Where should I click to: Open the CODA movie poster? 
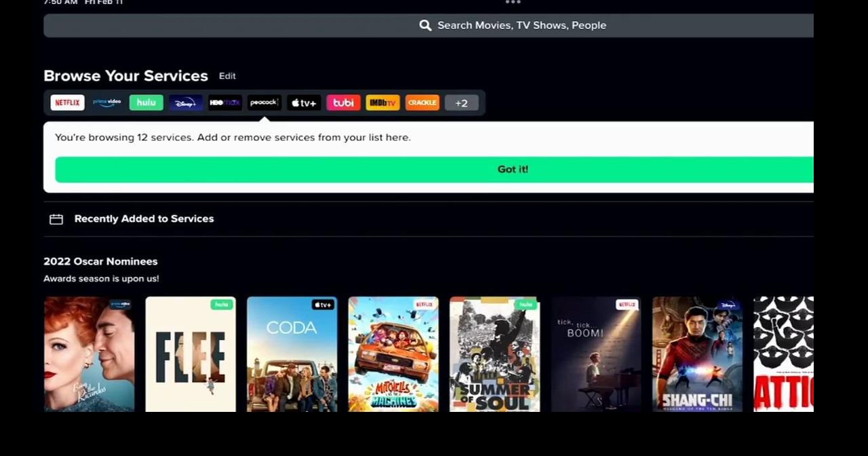click(x=292, y=354)
